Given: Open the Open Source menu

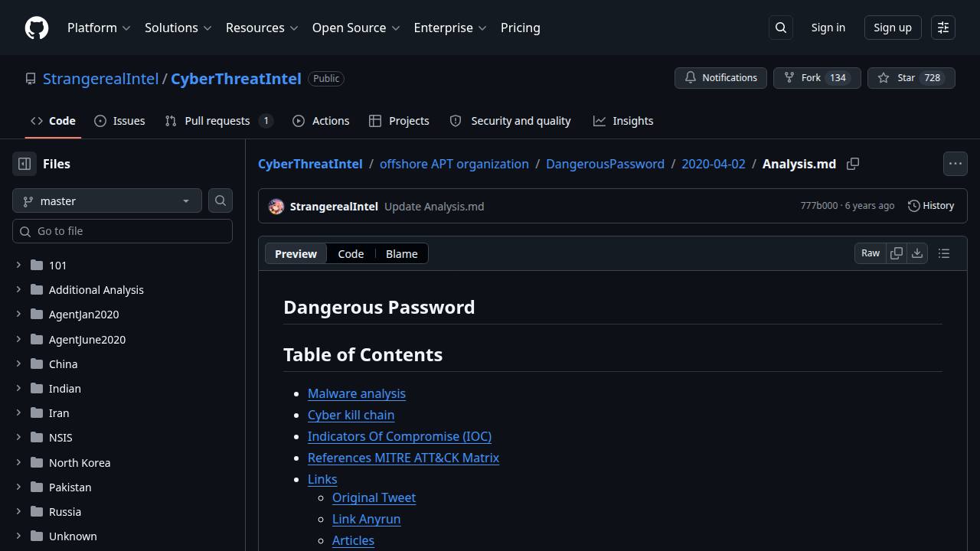Looking at the screenshot, I should (356, 28).
